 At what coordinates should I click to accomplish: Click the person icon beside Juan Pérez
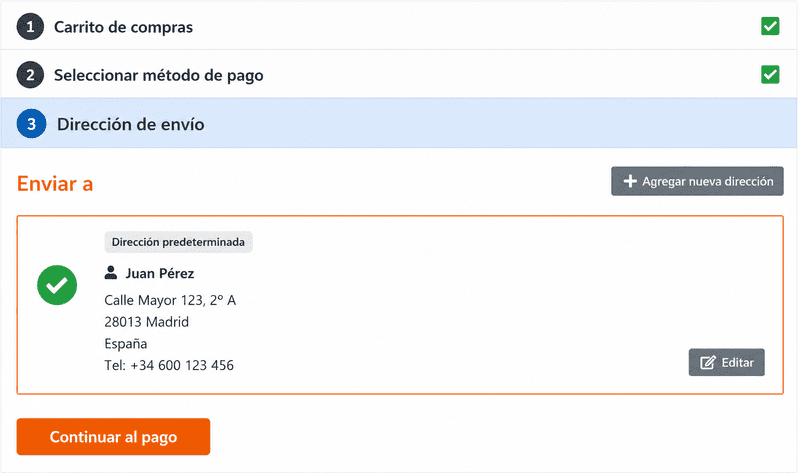pyautogui.click(x=111, y=273)
